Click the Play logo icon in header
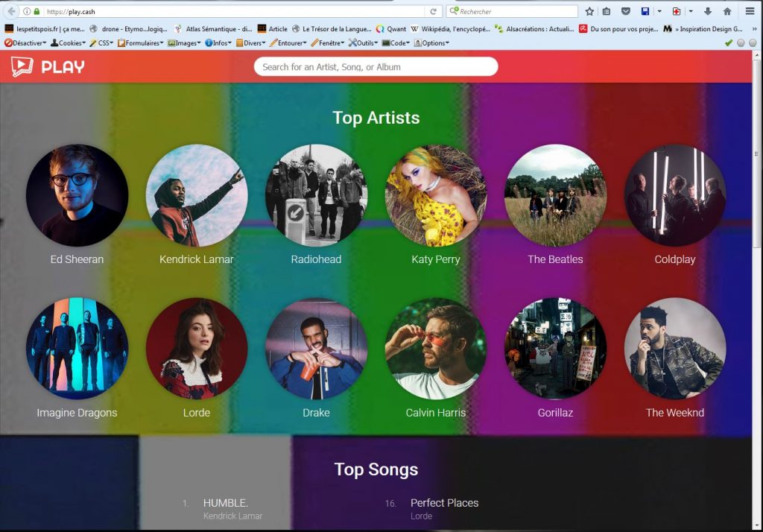The image size is (763, 532). [22, 67]
